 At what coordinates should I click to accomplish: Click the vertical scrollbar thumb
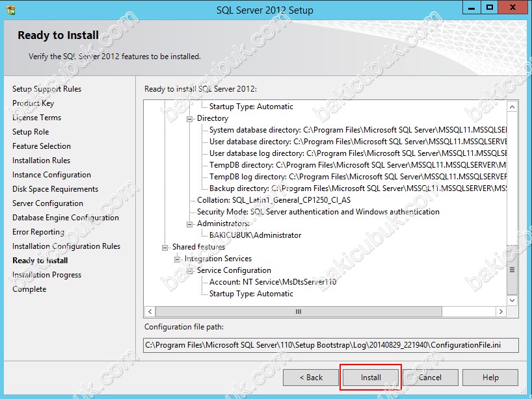point(512,270)
